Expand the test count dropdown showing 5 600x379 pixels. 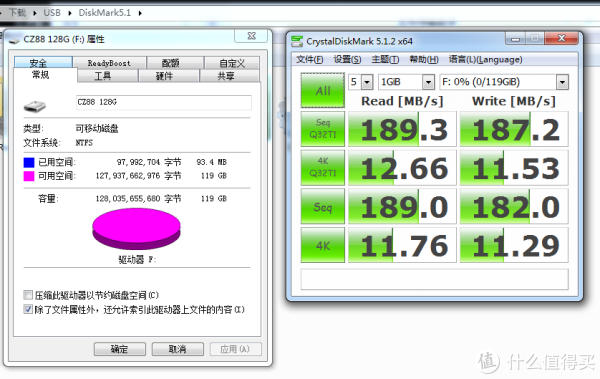coord(367,82)
